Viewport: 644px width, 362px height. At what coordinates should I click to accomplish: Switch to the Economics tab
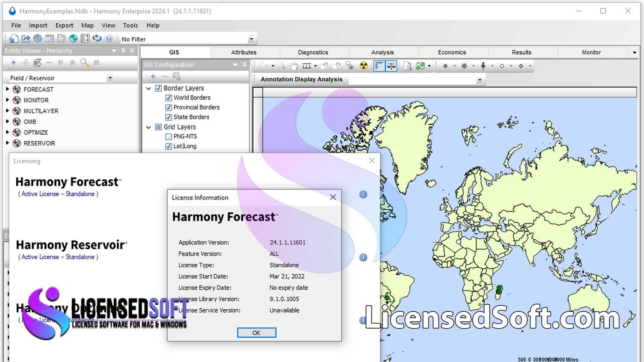tap(452, 52)
